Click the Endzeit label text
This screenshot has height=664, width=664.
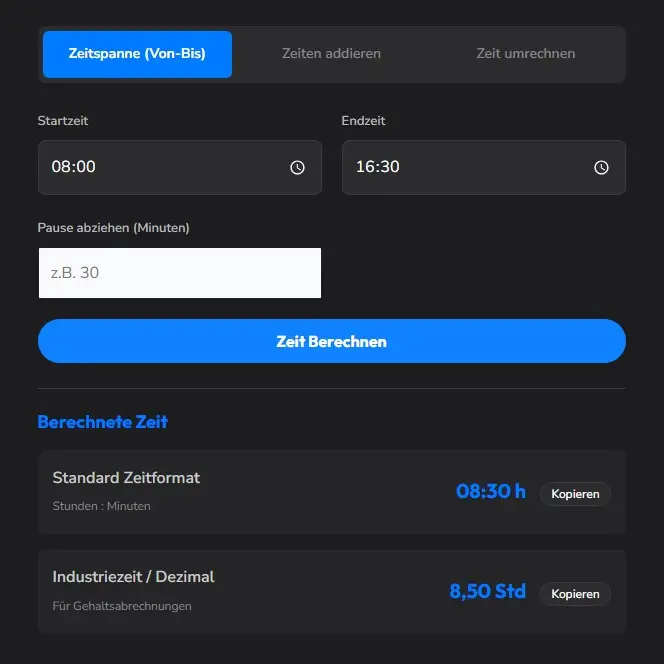pyautogui.click(x=363, y=121)
